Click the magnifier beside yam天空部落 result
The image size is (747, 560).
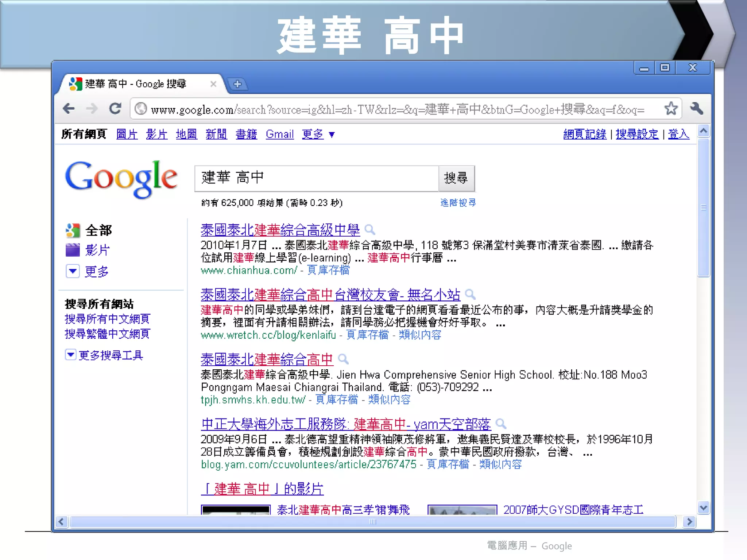[501, 424]
